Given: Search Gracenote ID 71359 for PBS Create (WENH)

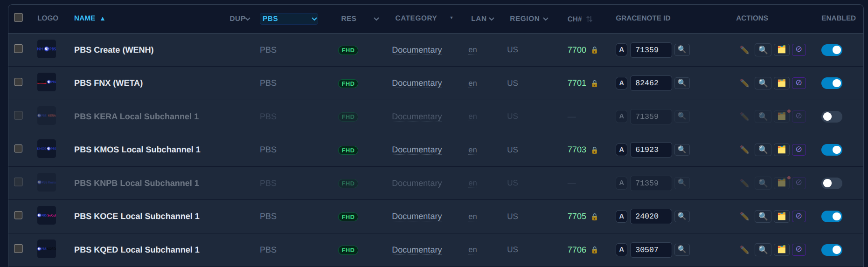Looking at the screenshot, I should pos(682,49).
